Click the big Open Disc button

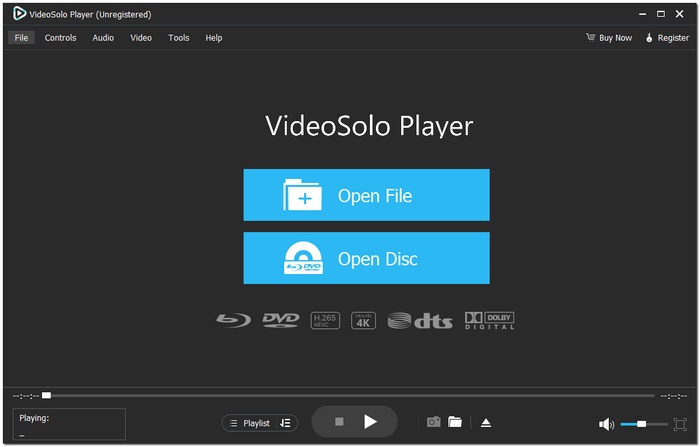[x=367, y=258]
